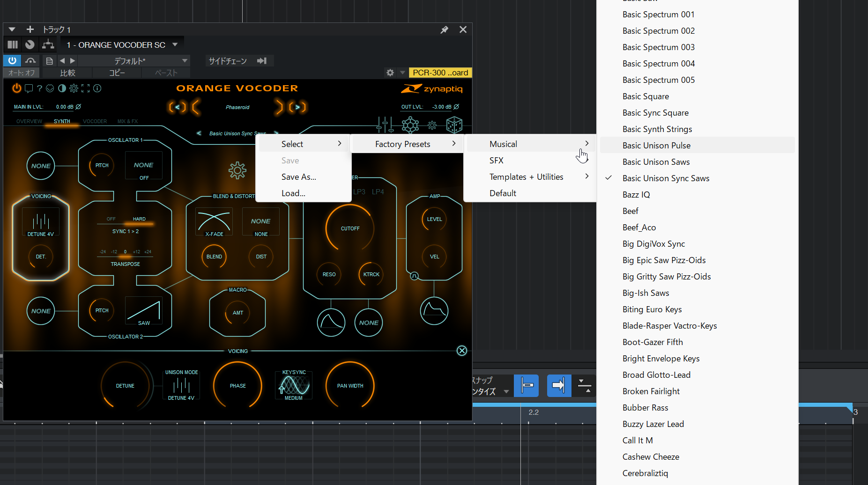The image size is (868, 485).
Task: Open the info icon in plugin header
Action: tap(97, 88)
